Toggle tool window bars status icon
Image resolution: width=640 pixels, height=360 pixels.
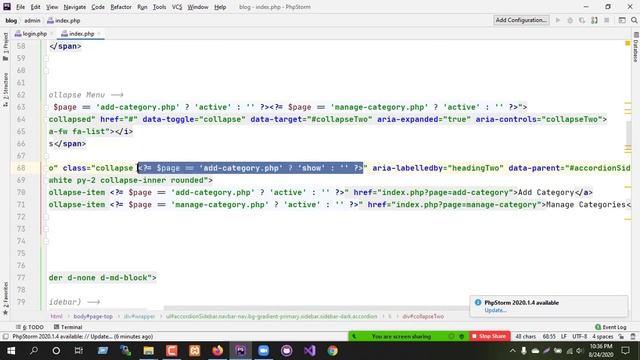[x=5, y=337]
